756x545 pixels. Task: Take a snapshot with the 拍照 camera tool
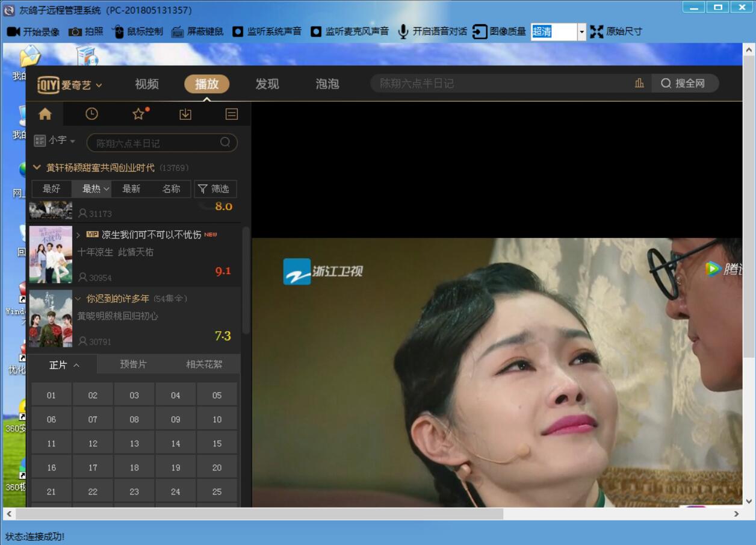[85, 32]
